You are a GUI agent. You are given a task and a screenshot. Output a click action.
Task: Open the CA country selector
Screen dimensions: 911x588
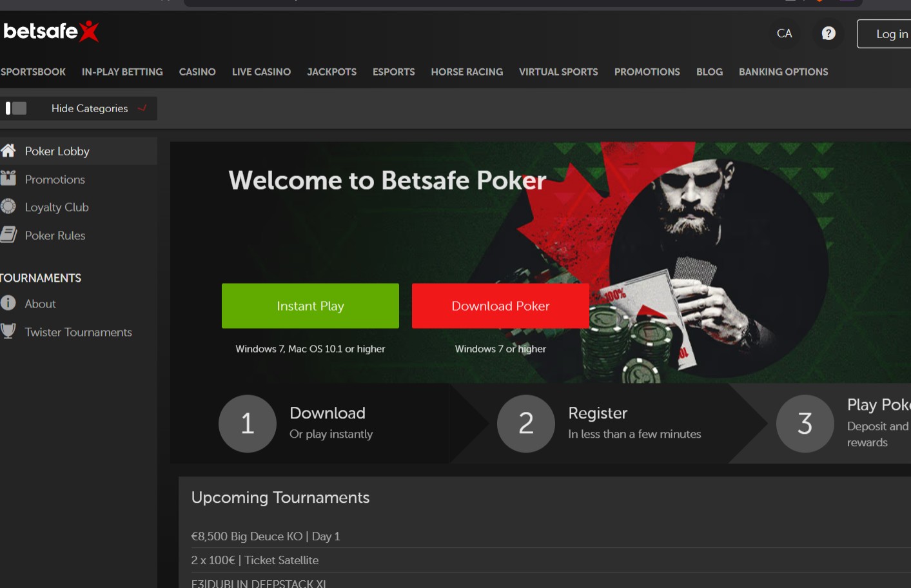click(x=784, y=34)
